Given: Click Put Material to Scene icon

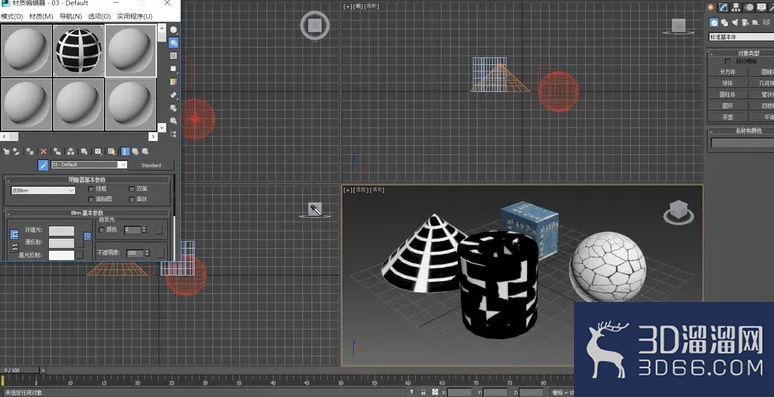Looking at the screenshot, I should 16,151.
